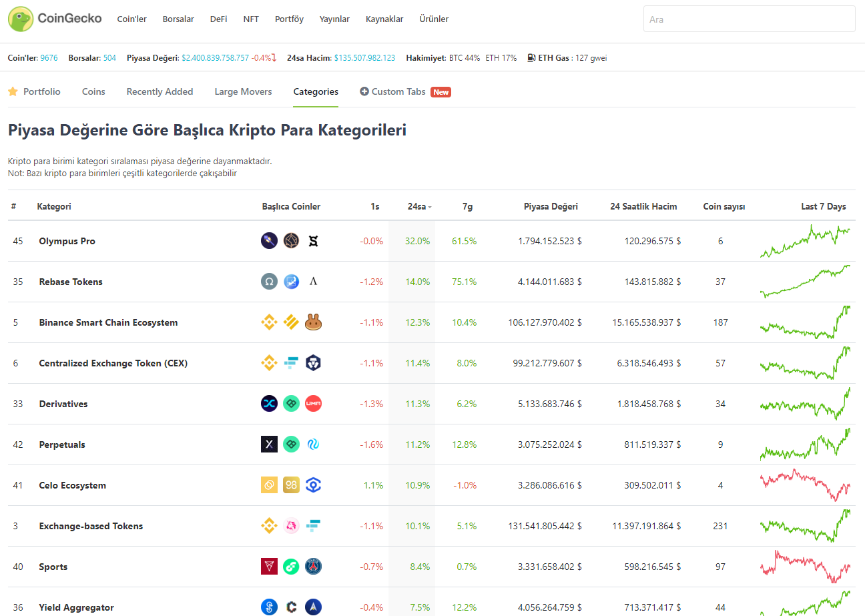Sort by Coin sayısı column header
Viewport: 865px width, 616px height.
pos(724,207)
